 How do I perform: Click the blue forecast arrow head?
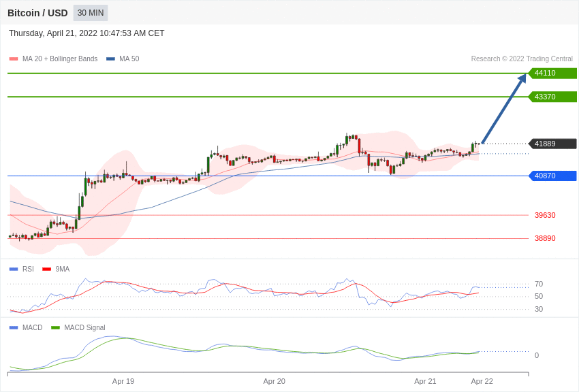pos(521,78)
